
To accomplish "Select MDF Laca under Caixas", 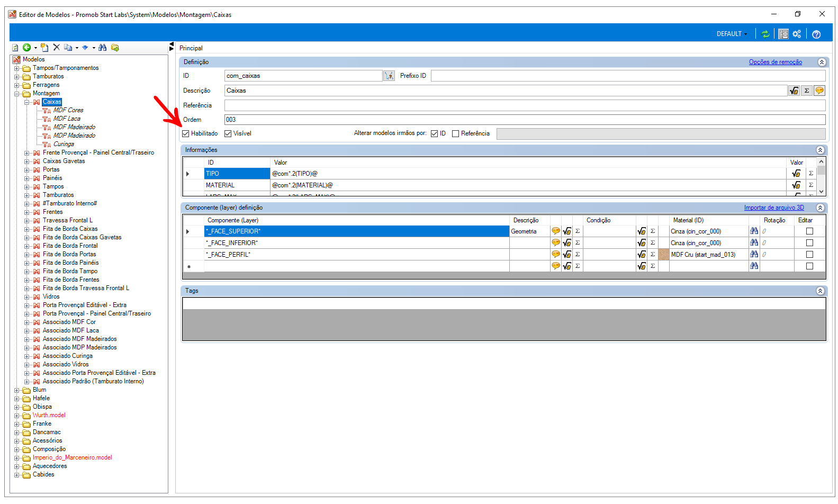I will tap(67, 119).
